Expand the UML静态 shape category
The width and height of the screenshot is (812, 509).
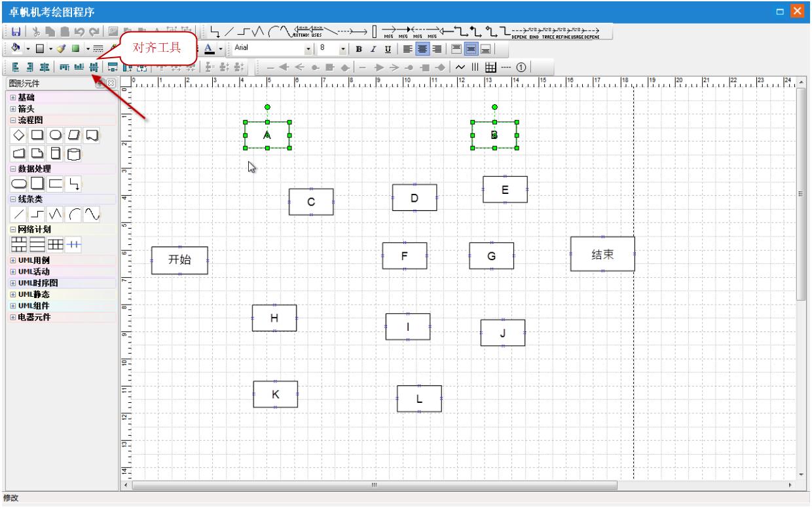[13, 294]
